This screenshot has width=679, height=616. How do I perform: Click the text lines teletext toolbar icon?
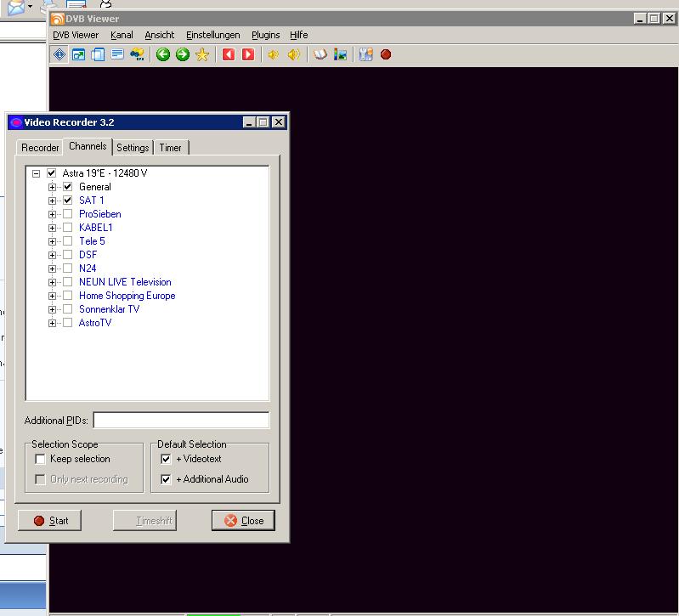[117, 54]
